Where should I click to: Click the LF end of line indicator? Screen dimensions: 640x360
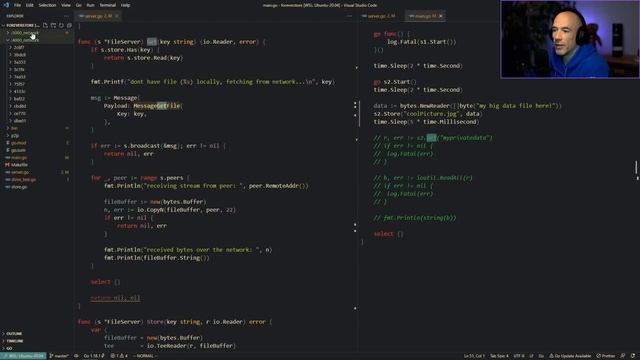click(x=531, y=356)
